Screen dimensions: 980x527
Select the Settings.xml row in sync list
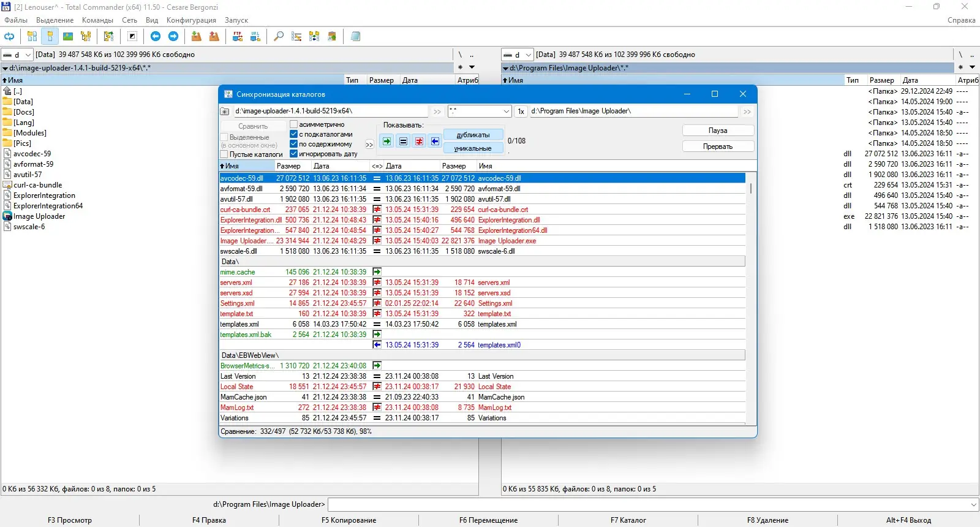(482, 303)
